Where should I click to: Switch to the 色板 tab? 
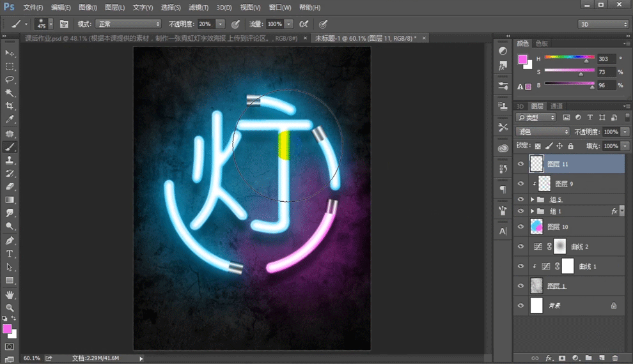click(542, 43)
